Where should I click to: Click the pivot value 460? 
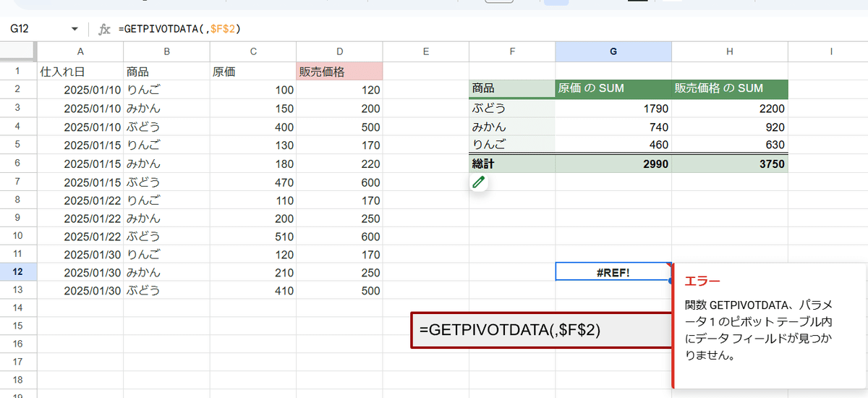pyautogui.click(x=613, y=145)
